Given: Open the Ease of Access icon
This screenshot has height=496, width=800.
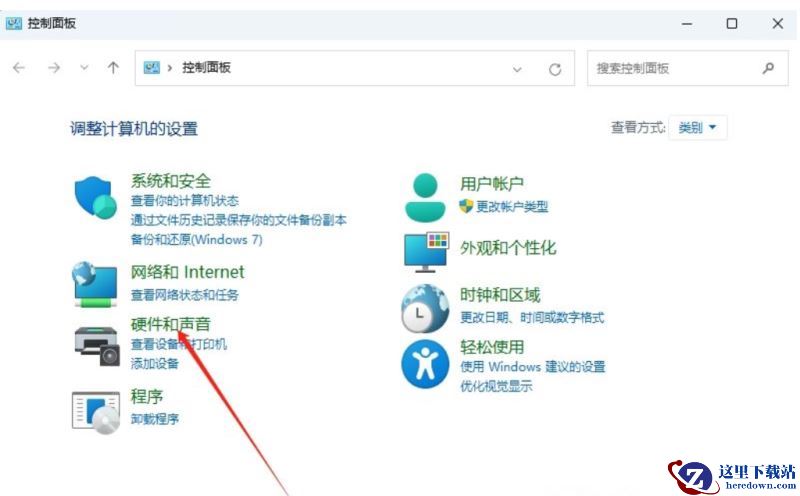Looking at the screenshot, I should (x=425, y=364).
